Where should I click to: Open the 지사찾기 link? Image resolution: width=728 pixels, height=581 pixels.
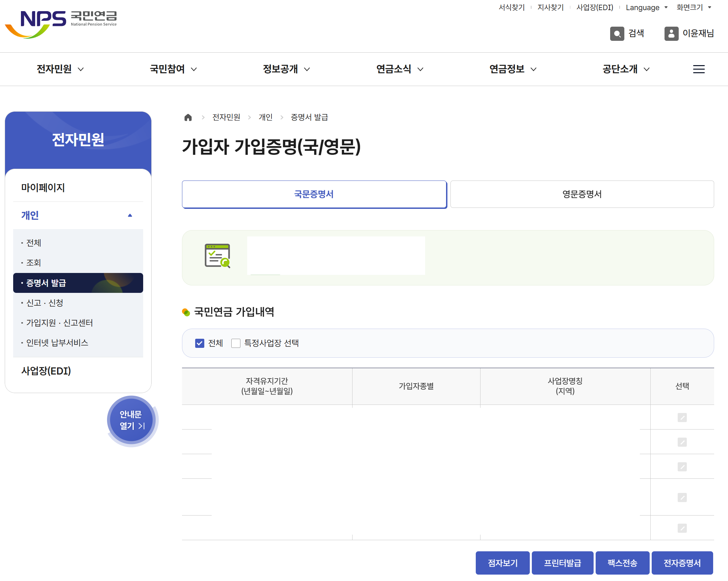click(x=550, y=7)
